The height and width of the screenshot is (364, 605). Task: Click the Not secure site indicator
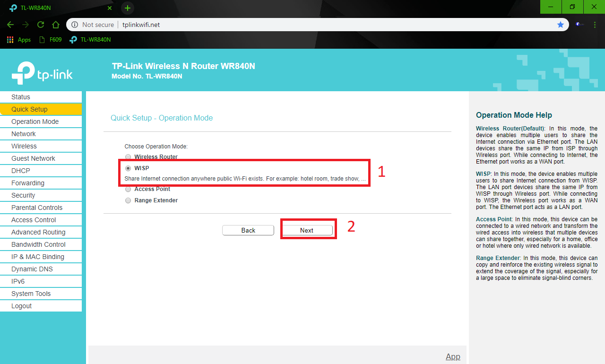[x=93, y=25]
